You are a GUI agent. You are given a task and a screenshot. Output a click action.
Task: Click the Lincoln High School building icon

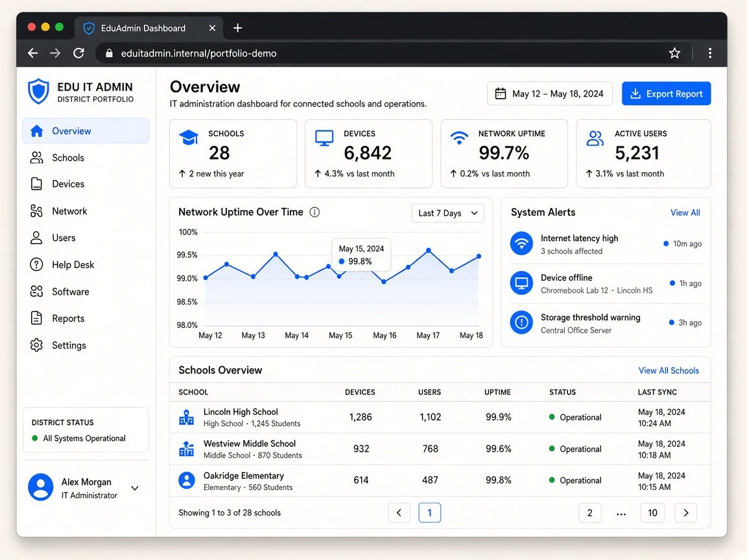coord(186,417)
